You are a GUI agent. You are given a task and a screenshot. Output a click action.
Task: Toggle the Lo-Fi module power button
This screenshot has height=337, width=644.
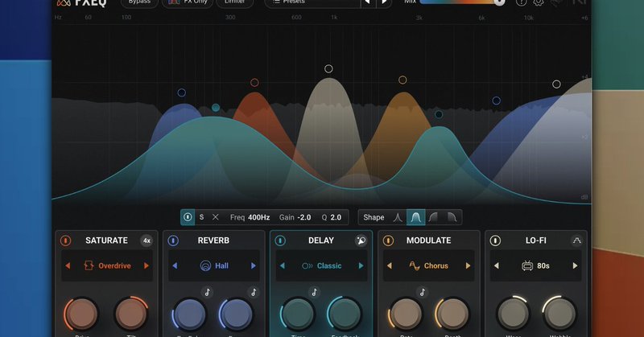point(495,240)
